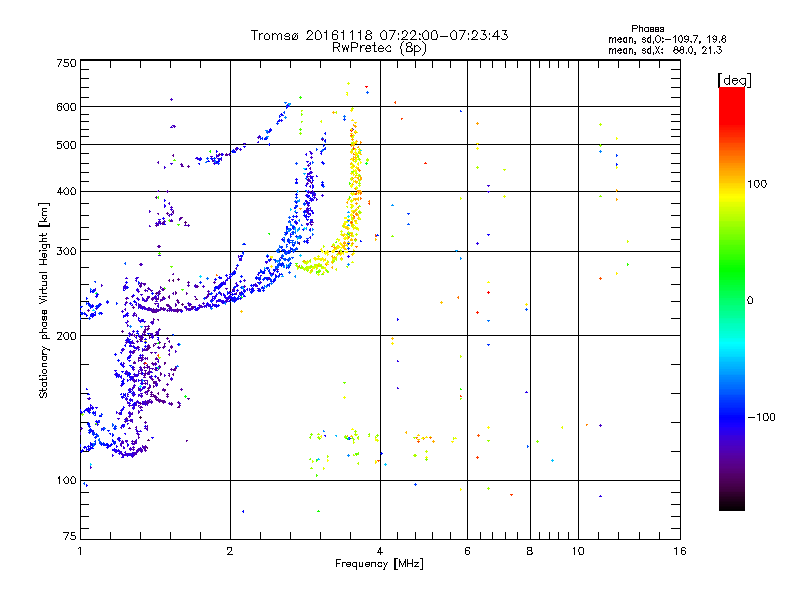Click the 'Frequency [MHz]' axis label
The image size is (800, 600).
379,564
